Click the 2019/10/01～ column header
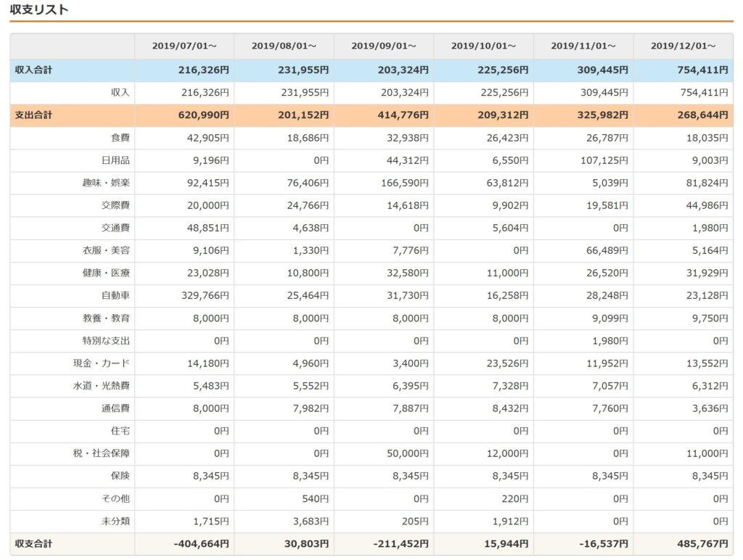This screenshot has height=560, width=743. click(483, 46)
